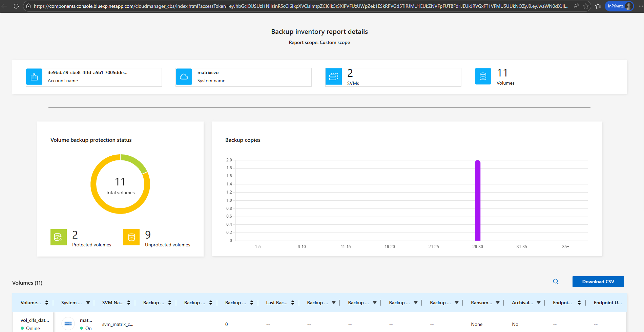This screenshot has width=644, height=332.
Task: Add page to favorites with the star icon
Action: pos(586,6)
